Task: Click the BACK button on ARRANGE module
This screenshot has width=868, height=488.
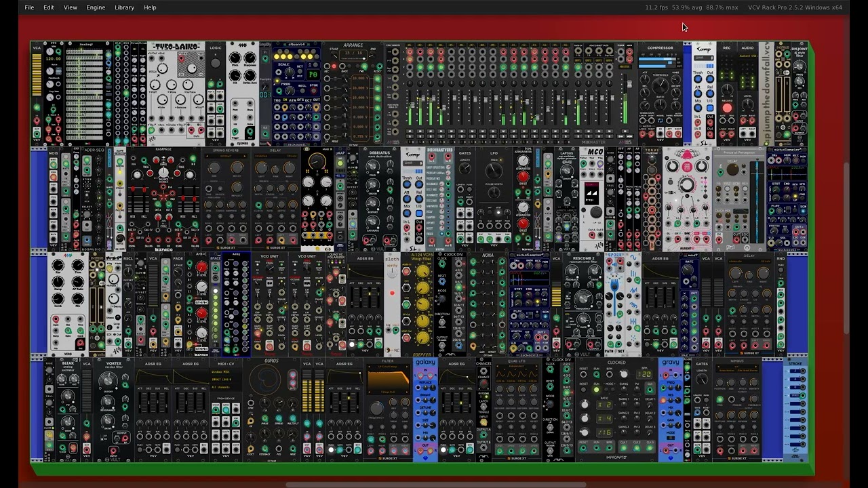Action: pyautogui.click(x=349, y=66)
